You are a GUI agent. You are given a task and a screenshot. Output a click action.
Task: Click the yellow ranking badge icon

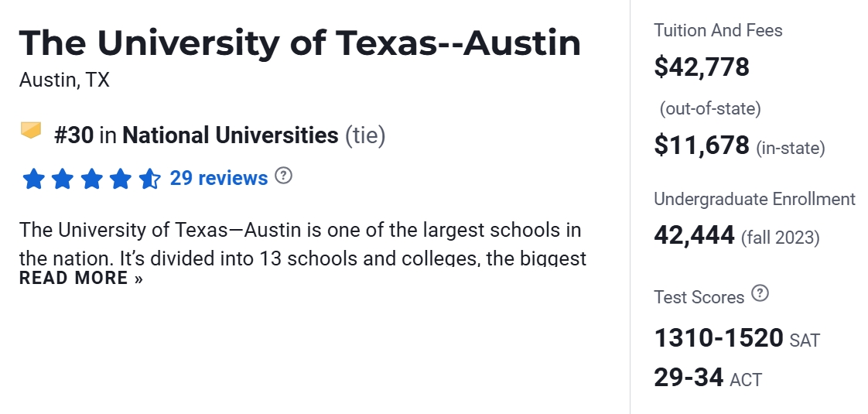click(31, 131)
